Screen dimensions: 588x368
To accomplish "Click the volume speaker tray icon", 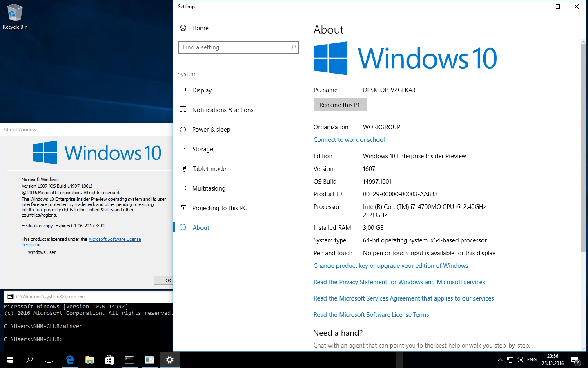I will tap(520, 360).
